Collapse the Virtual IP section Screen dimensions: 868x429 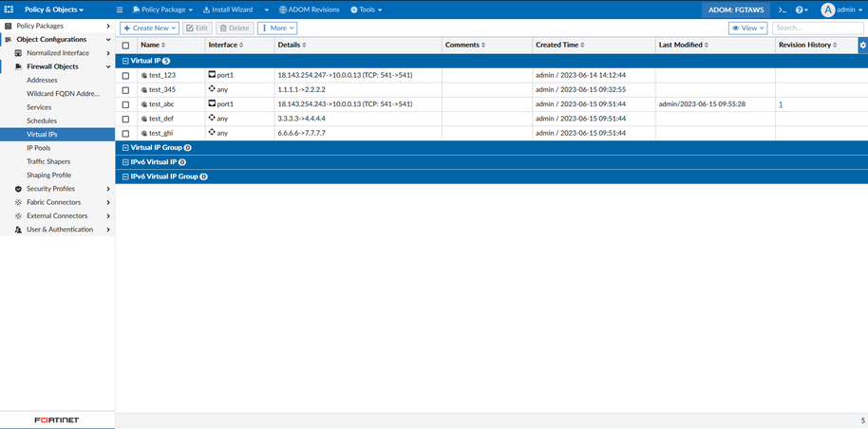tap(125, 61)
